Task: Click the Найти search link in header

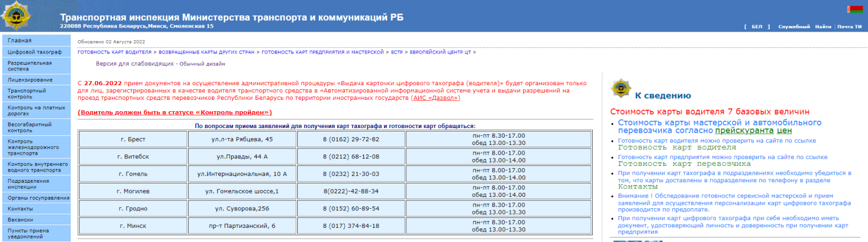Action: (x=823, y=27)
